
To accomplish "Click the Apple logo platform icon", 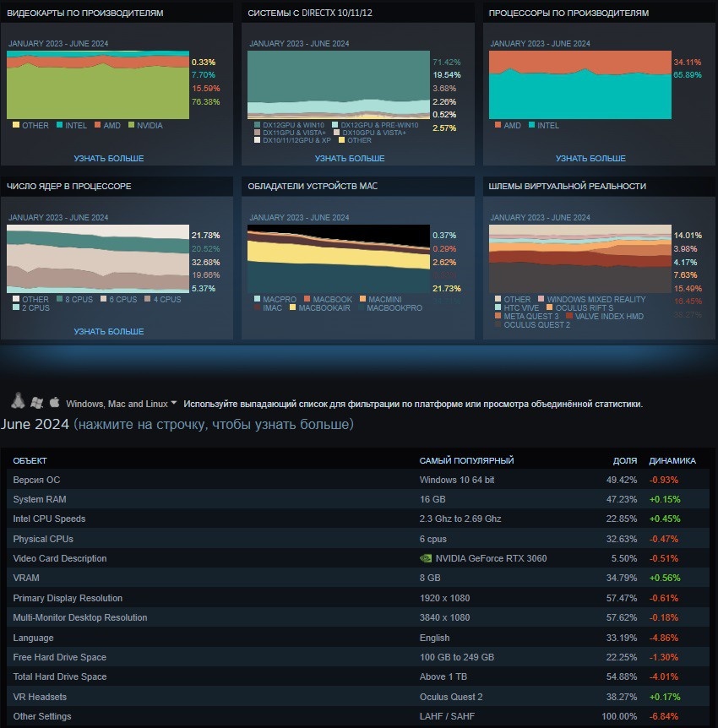I will [54, 402].
